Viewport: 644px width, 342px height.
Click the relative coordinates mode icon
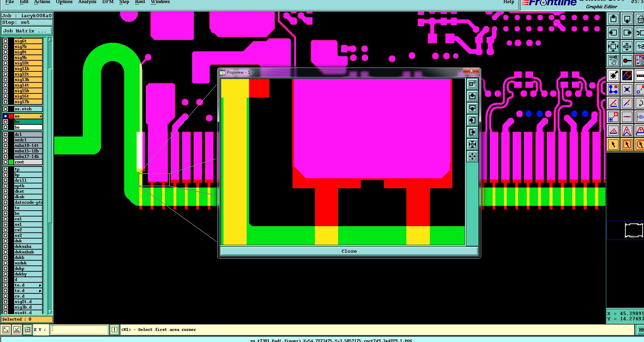tap(17, 330)
